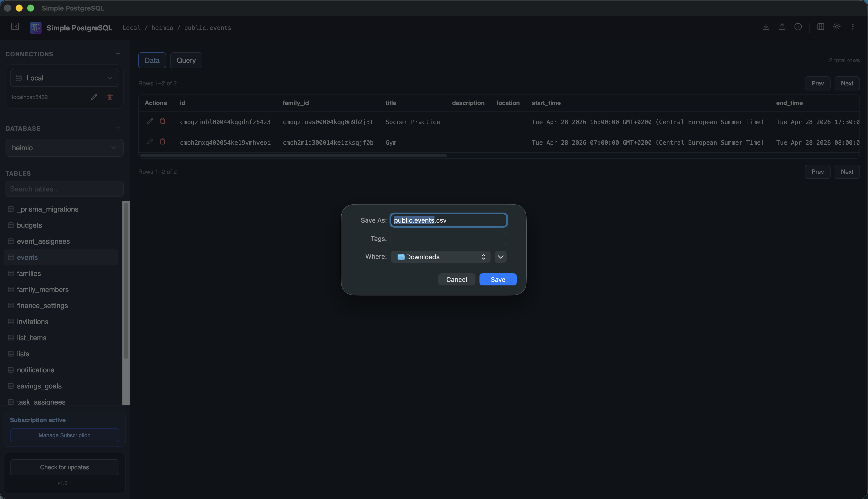Click Manage Subscription button
Screen dimensions: 868x499
(64, 435)
